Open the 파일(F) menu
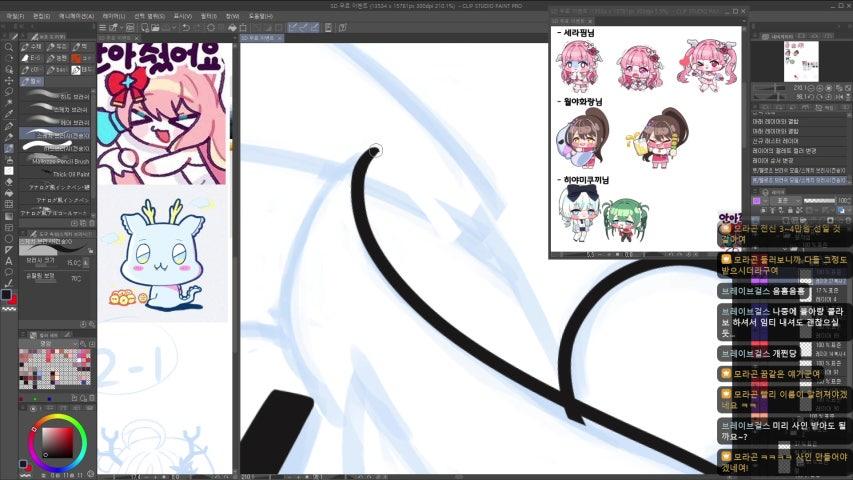 click(x=15, y=16)
